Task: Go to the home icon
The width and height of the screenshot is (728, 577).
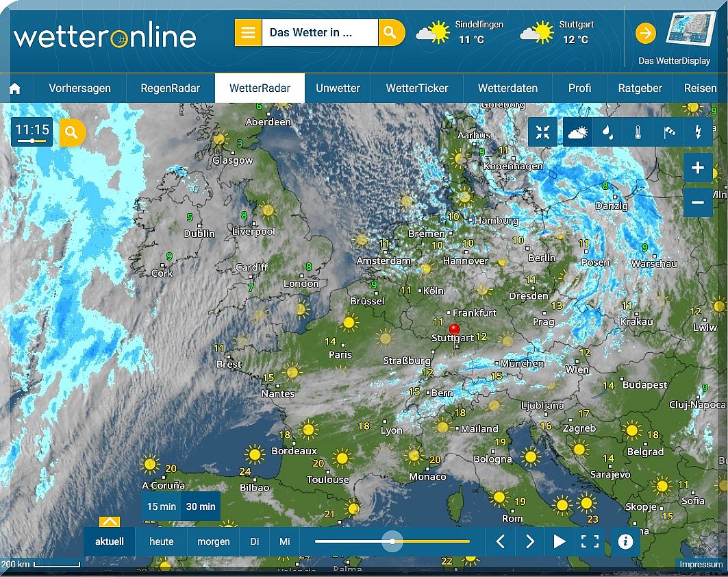Action: point(15,88)
